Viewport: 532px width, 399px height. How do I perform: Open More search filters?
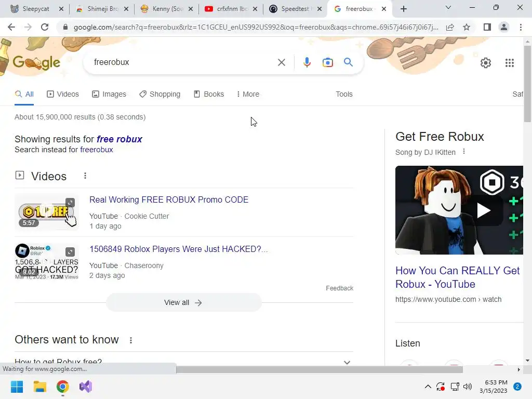click(x=248, y=95)
